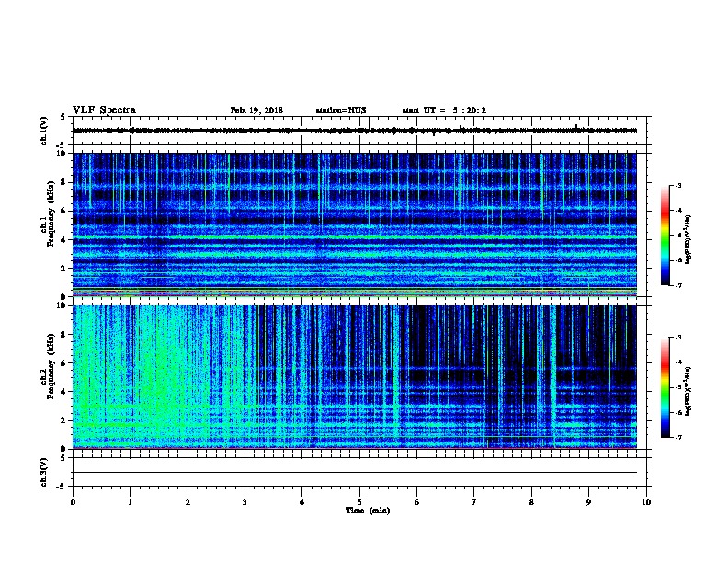Click the "ch.3(V)" axis label
This screenshot has width=728, height=563.
43,472
